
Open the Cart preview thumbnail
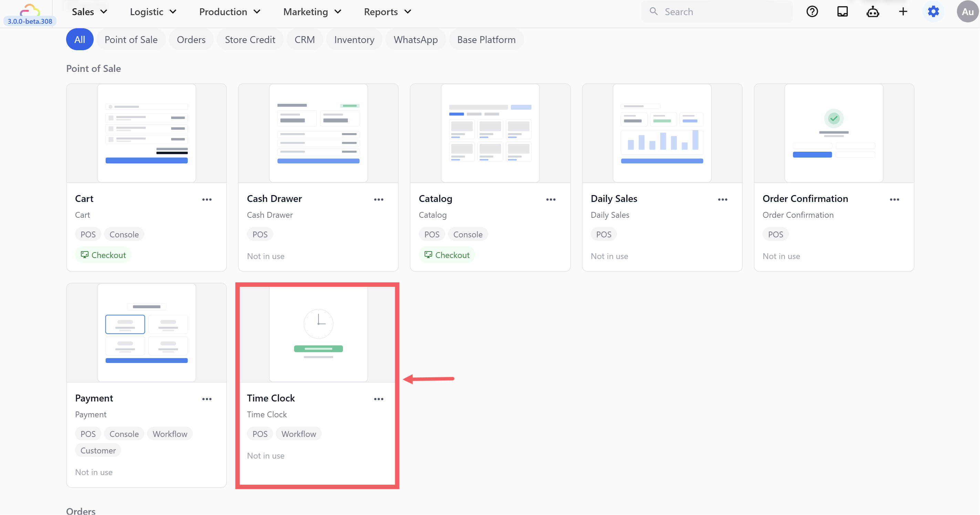pyautogui.click(x=146, y=133)
